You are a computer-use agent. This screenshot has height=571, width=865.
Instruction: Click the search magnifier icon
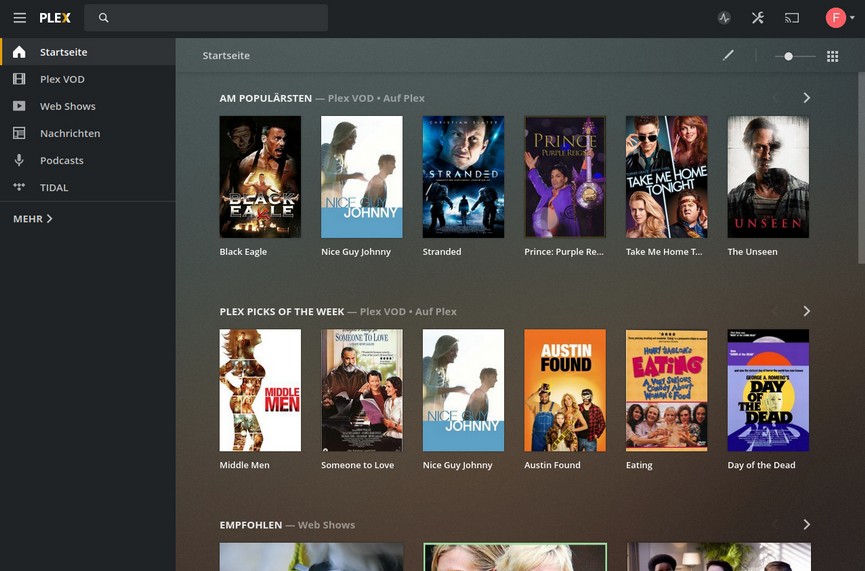pos(103,18)
